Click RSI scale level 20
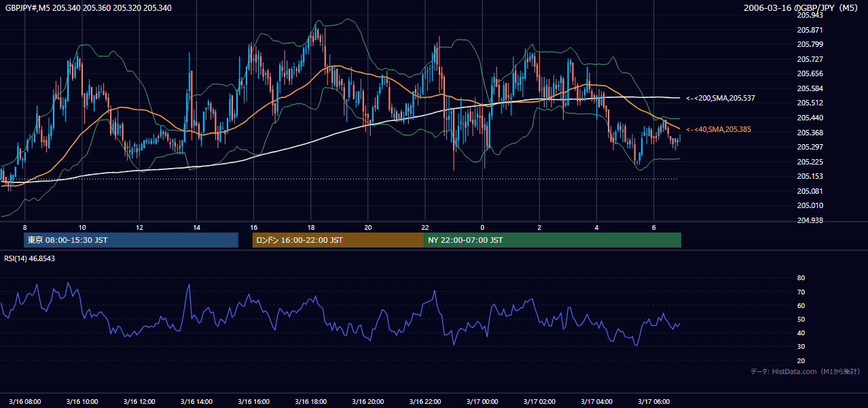Viewport: 868px width, 408px height. tap(801, 360)
